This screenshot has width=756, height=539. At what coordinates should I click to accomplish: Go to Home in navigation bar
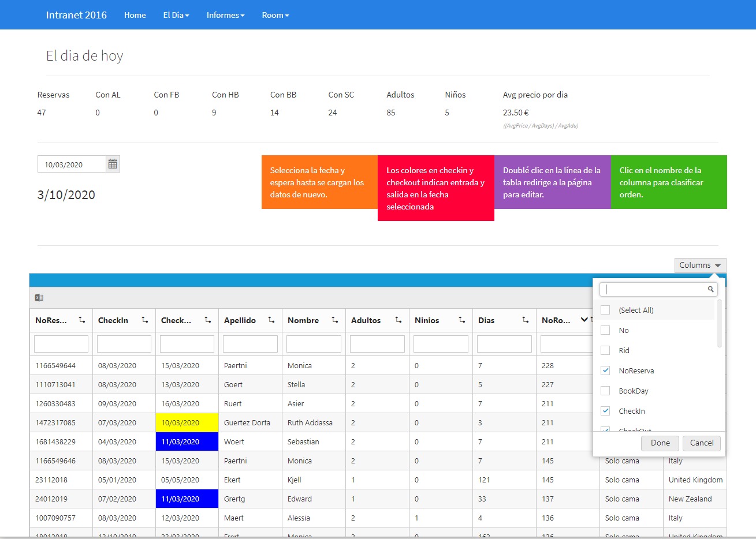coord(135,15)
